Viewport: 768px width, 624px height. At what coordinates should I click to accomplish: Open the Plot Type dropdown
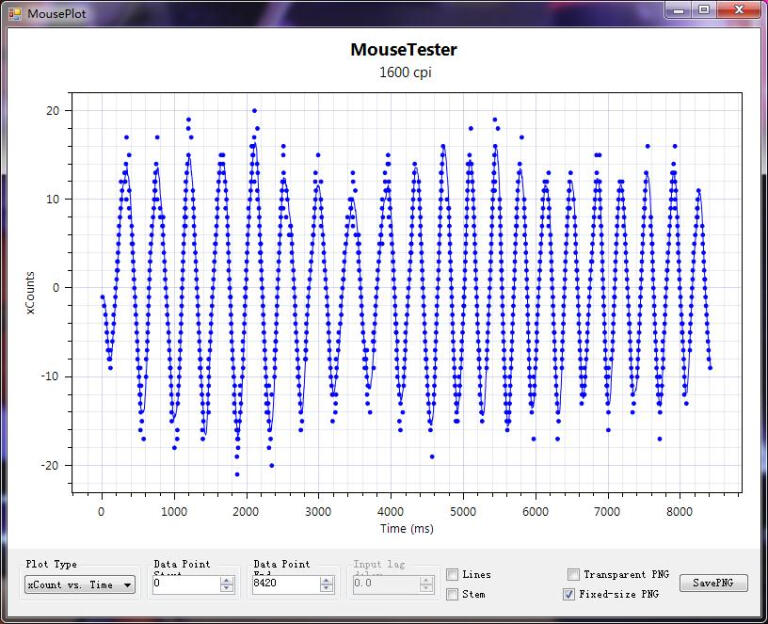click(x=80, y=585)
